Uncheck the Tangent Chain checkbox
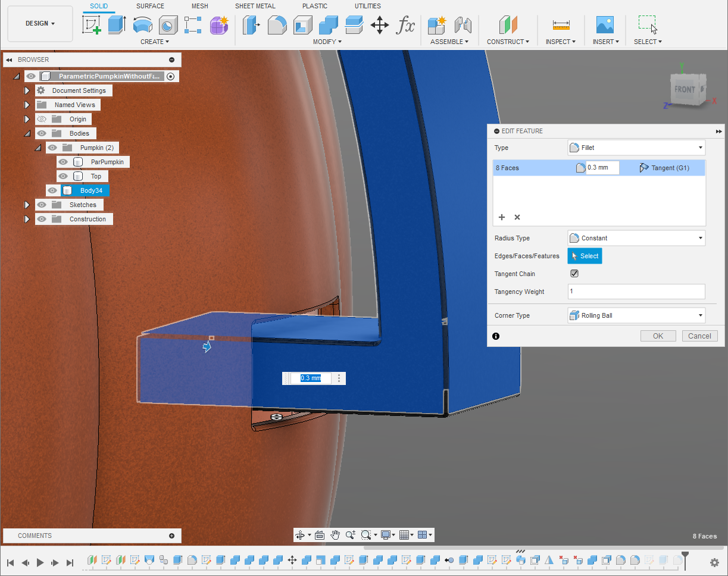Screen dimensions: 728x576 point(574,274)
